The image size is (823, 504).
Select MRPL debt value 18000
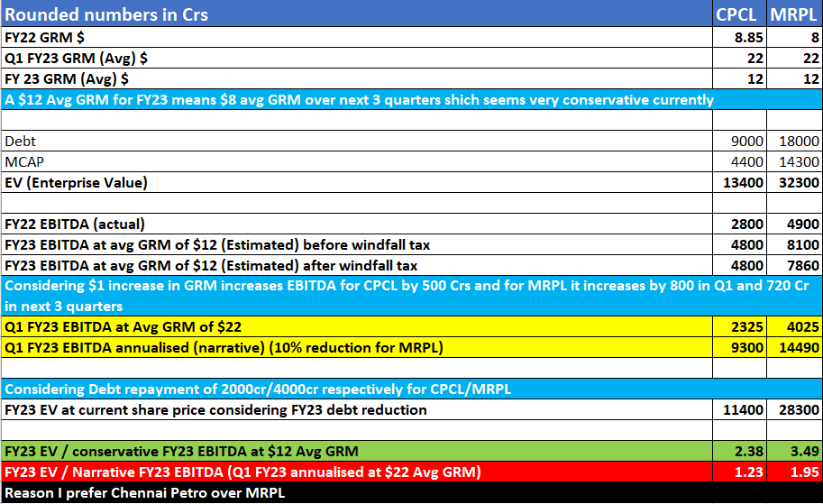(794, 141)
